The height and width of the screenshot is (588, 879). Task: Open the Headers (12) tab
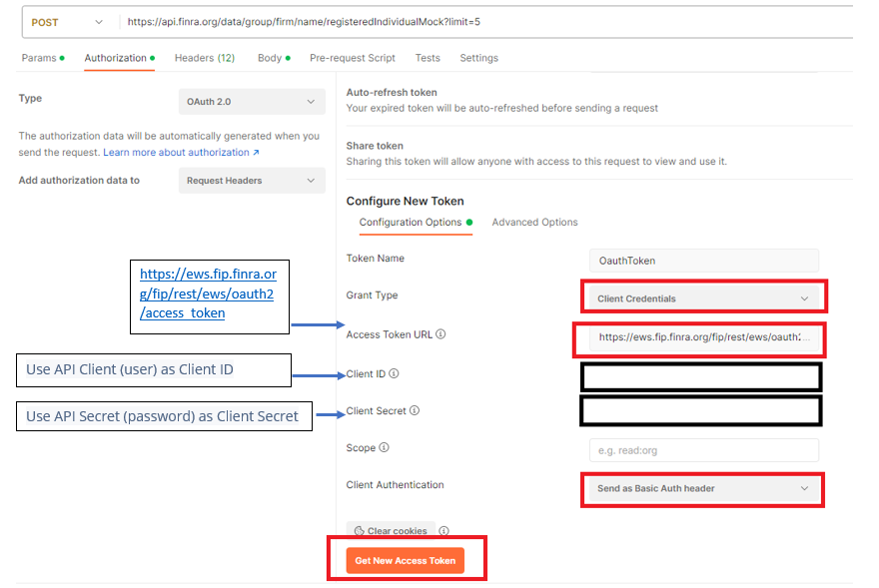tap(204, 58)
